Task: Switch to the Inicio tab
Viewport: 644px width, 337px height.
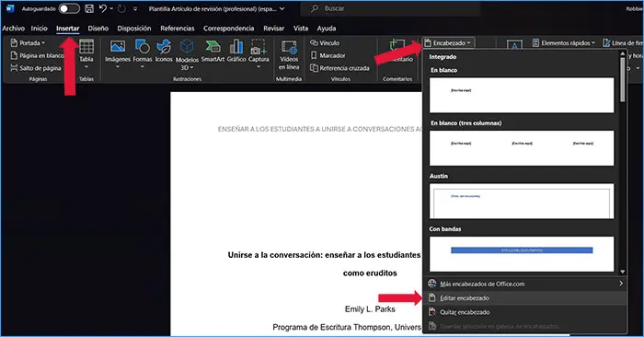Action: [x=39, y=29]
